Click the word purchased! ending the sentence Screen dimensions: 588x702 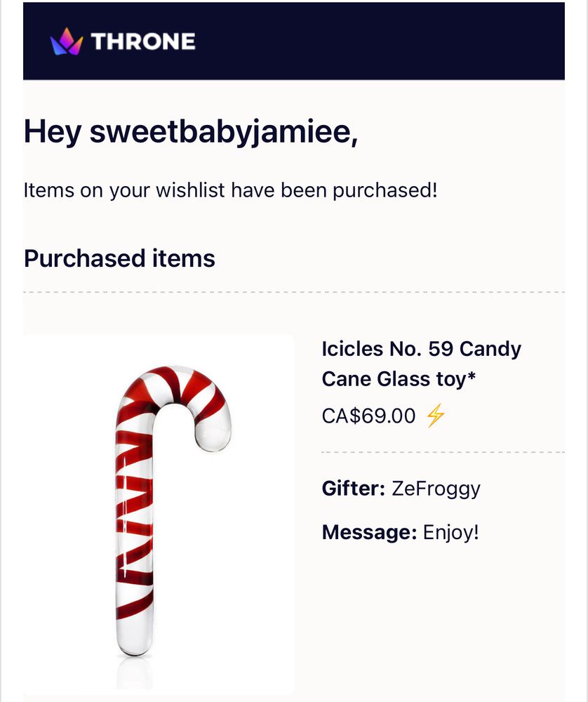click(x=385, y=191)
